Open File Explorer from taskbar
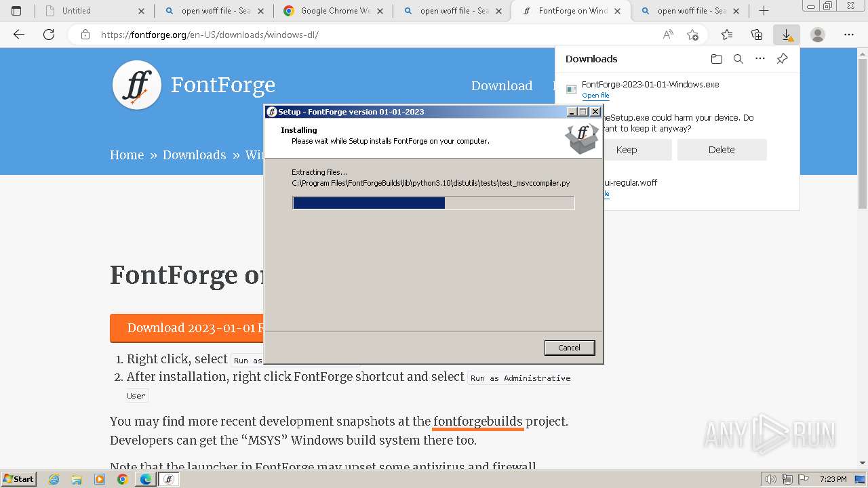 point(77,479)
